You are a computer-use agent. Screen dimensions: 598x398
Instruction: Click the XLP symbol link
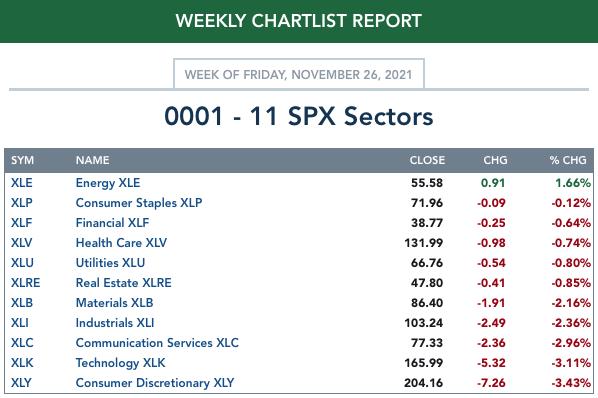pyautogui.click(x=22, y=203)
